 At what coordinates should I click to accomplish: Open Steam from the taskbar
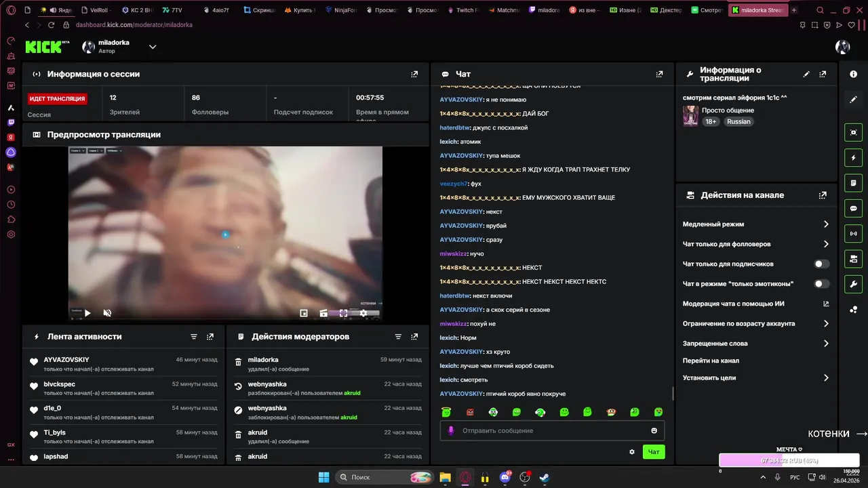(x=544, y=477)
